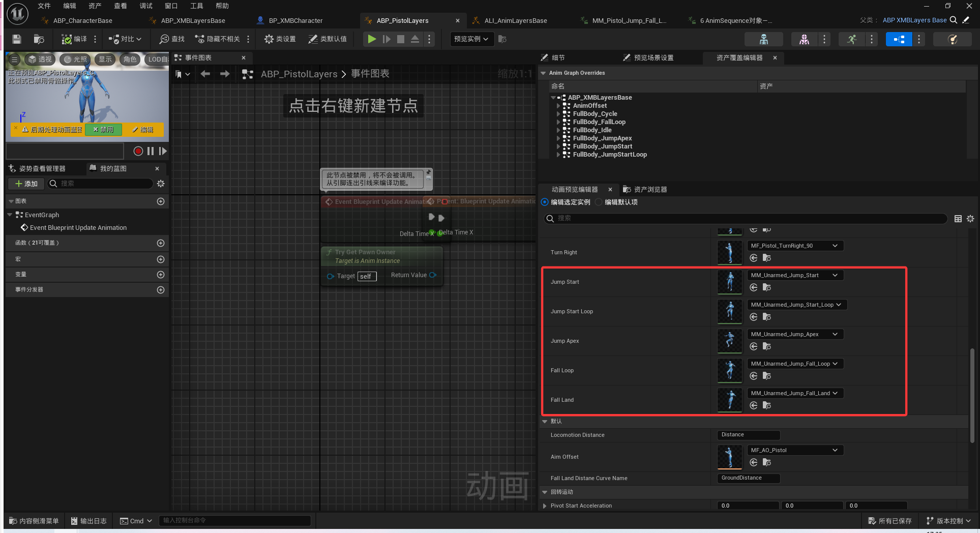Viewport: 980px width, 533px height.
Task: Add a new graph with plus icon in 图表 row
Action: [x=161, y=201]
